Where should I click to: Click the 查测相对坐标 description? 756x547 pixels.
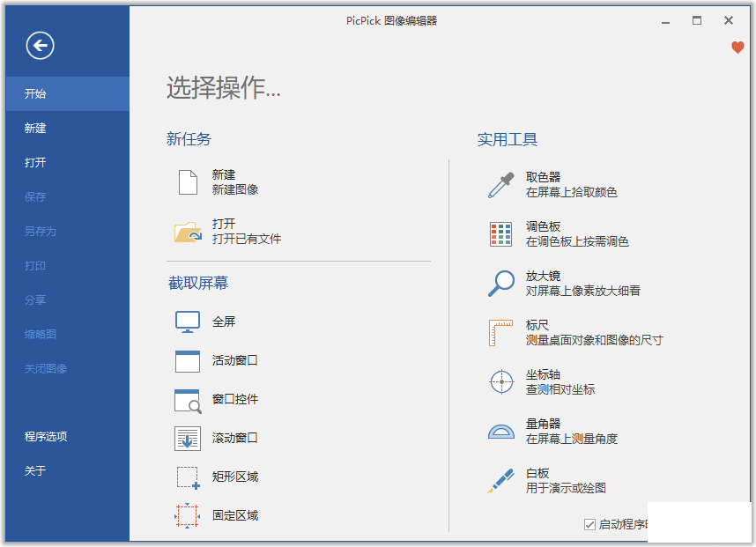tap(560, 390)
